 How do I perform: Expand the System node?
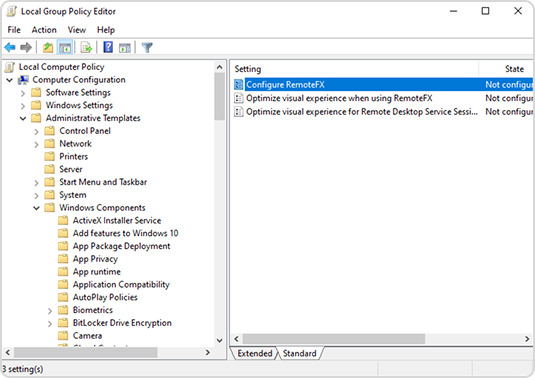36,195
